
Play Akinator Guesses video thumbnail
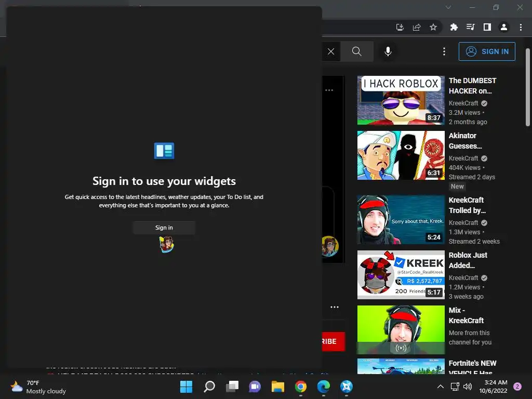pyautogui.click(x=401, y=155)
